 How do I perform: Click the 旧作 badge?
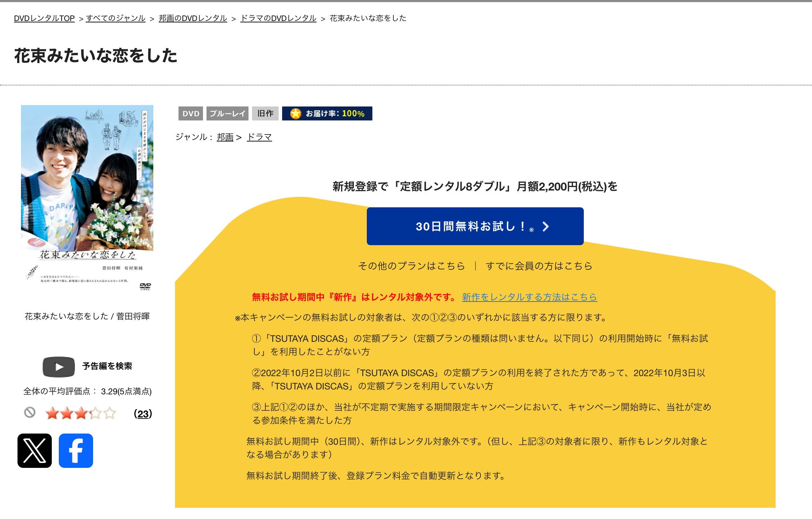click(x=265, y=113)
